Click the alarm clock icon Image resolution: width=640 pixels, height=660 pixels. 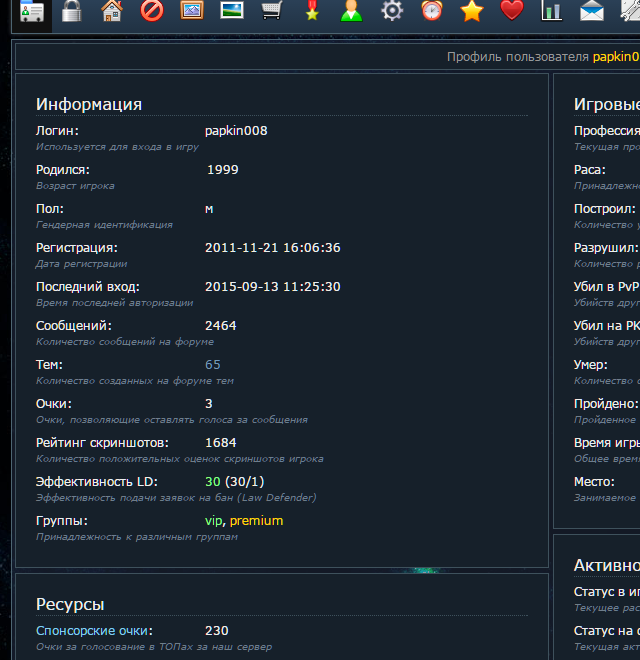coord(432,11)
